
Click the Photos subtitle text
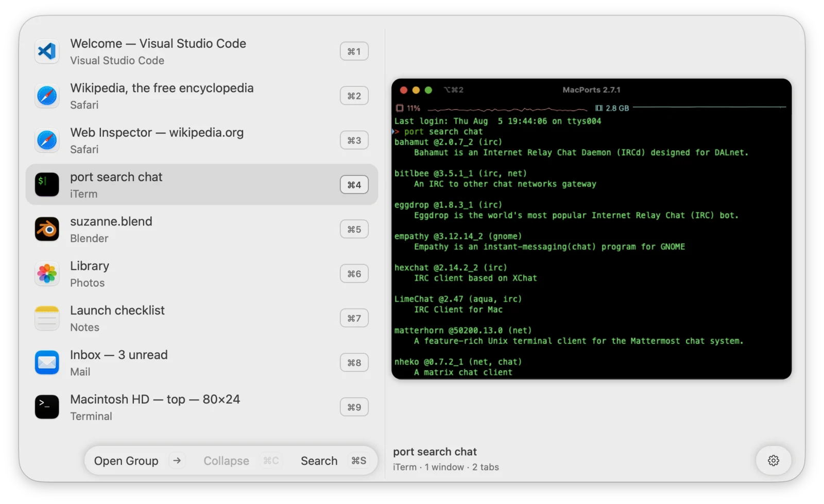pos(88,283)
